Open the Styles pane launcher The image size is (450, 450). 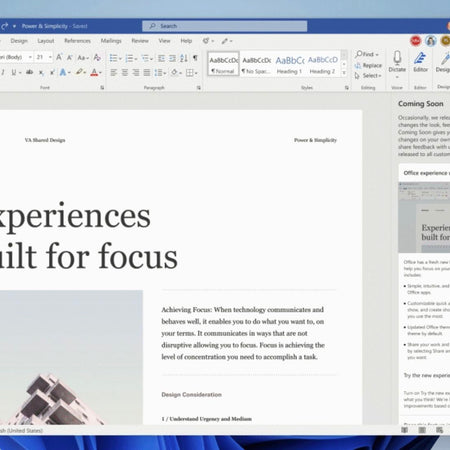coord(347,87)
